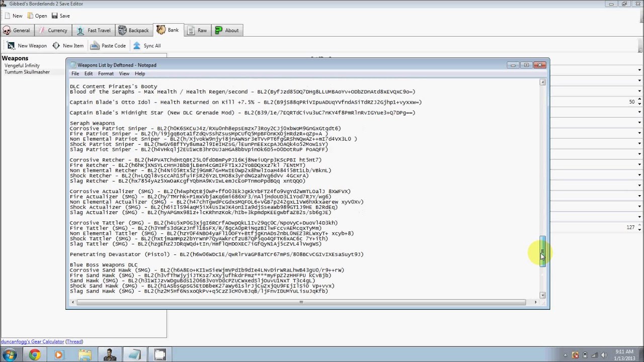Open Notepad's Format menu

click(106, 74)
